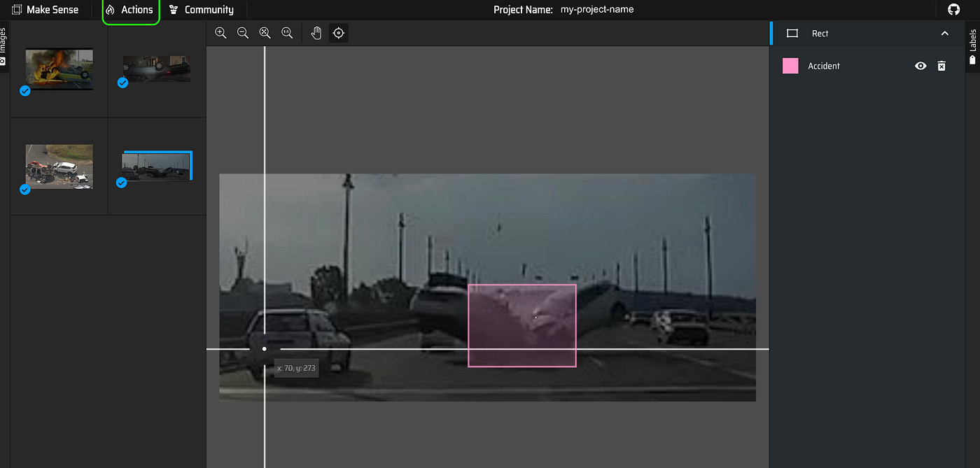This screenshot has width=980, height=468.
Task: Select the highlighted highway thumbnail
Action: tap(156, 166)
